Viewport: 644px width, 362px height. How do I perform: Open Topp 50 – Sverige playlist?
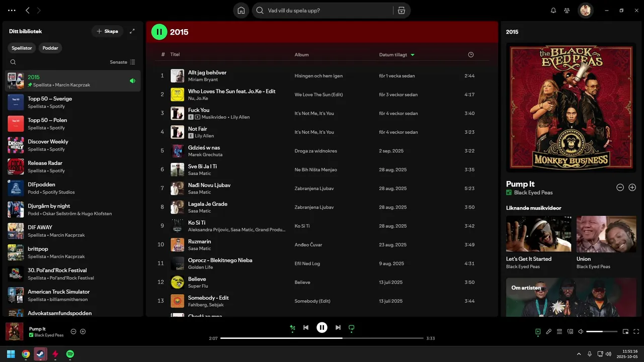pos(73,102)
